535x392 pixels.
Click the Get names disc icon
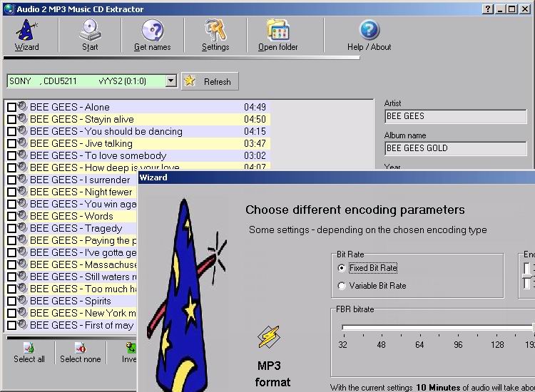click(153, 30)
